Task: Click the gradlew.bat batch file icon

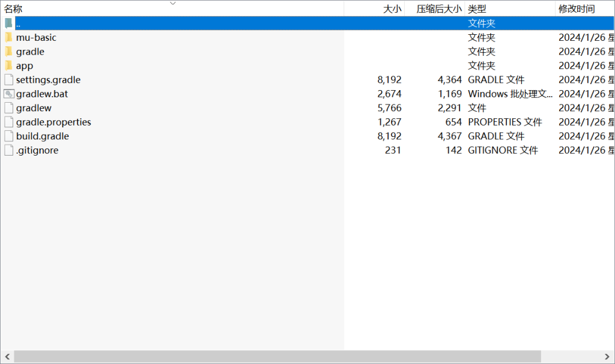Action: point(8,94)
